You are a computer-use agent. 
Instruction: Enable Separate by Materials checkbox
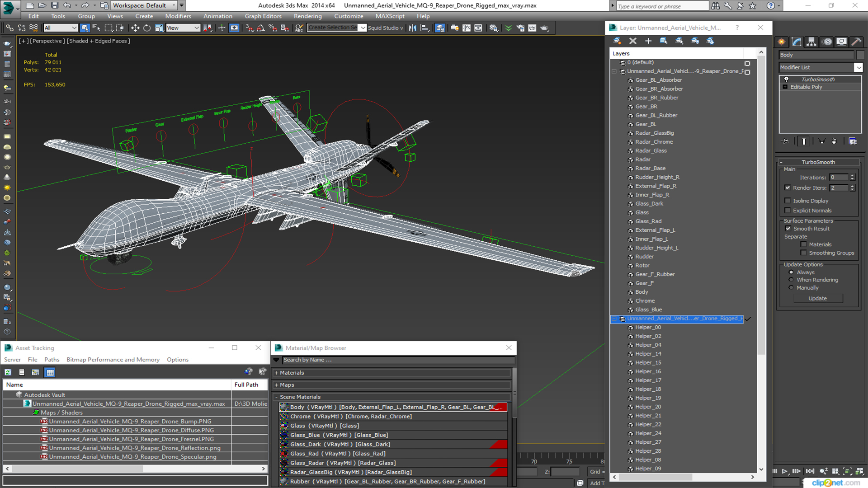click(803, 244)
